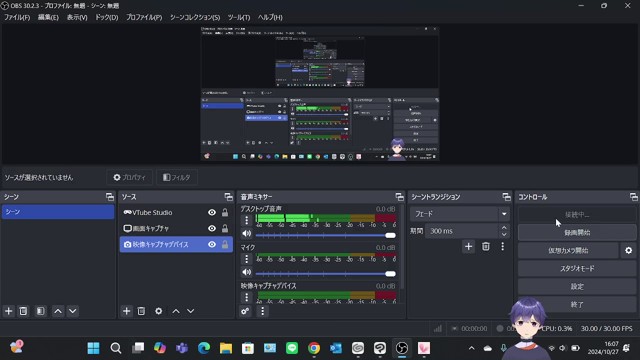
Task: Open シーンコレクション menu
Action: [x=195, y=17]
